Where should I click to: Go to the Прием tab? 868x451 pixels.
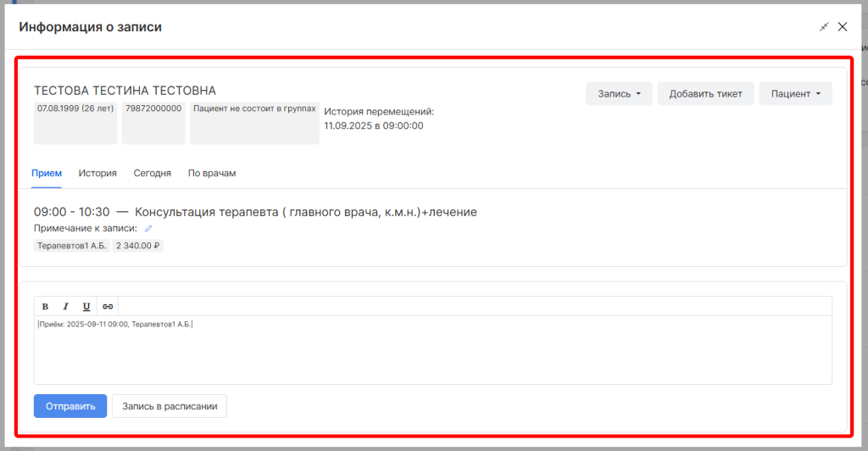click(x=47, y=173)
